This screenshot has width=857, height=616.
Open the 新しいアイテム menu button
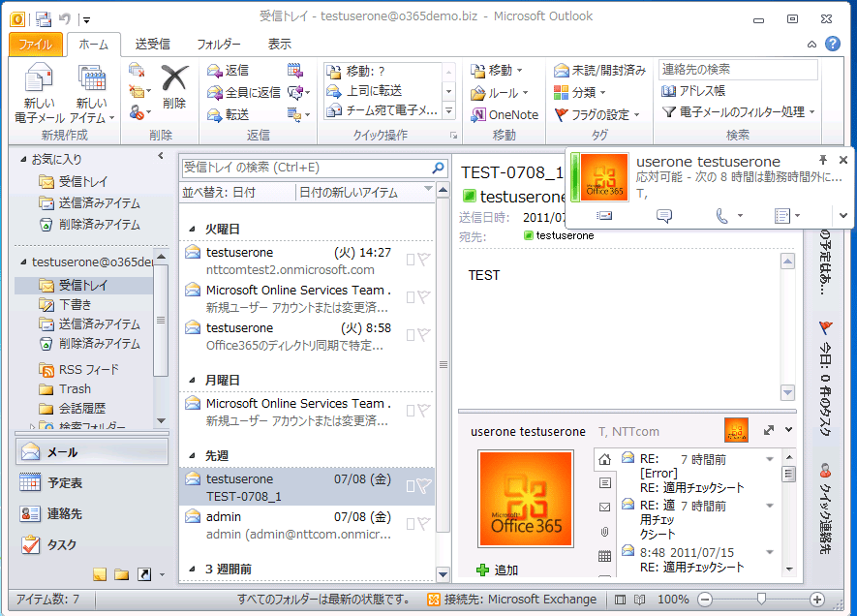(92, 93)
